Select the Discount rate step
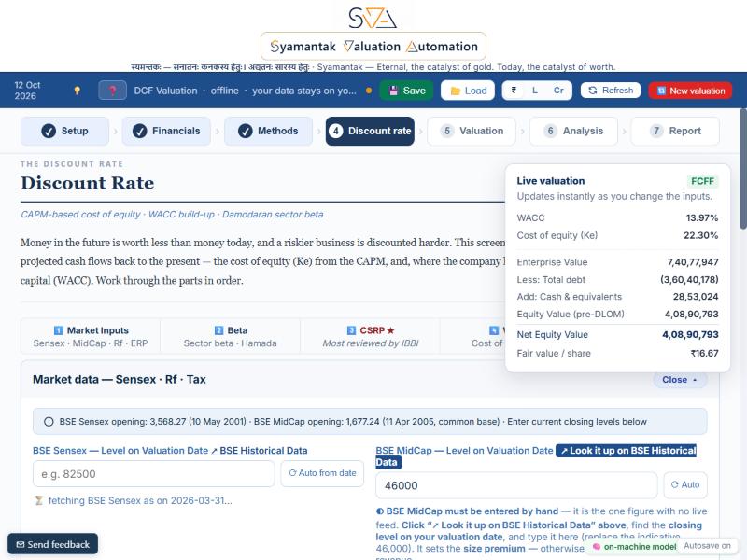The height and width of the screenshot is (560, 747). [x=370, y=131]
